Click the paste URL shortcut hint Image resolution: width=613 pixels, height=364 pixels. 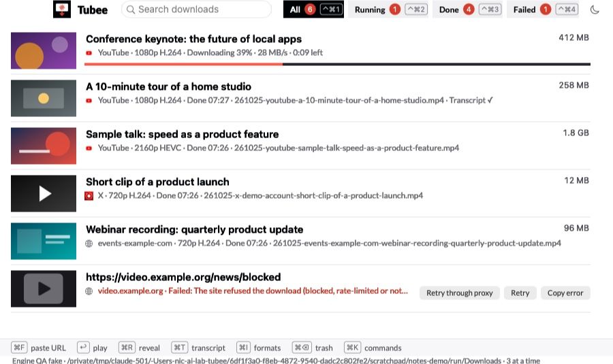(x=39, y=348)
